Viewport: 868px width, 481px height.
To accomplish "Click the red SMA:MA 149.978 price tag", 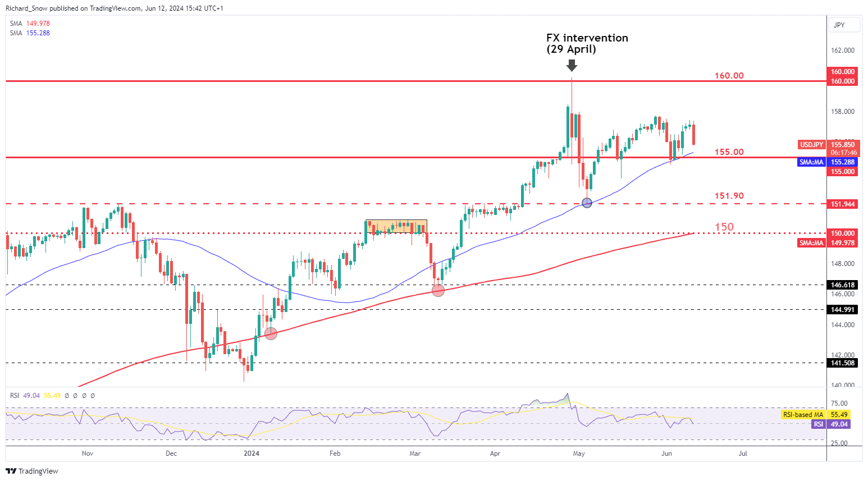I will tap(828, 243).
